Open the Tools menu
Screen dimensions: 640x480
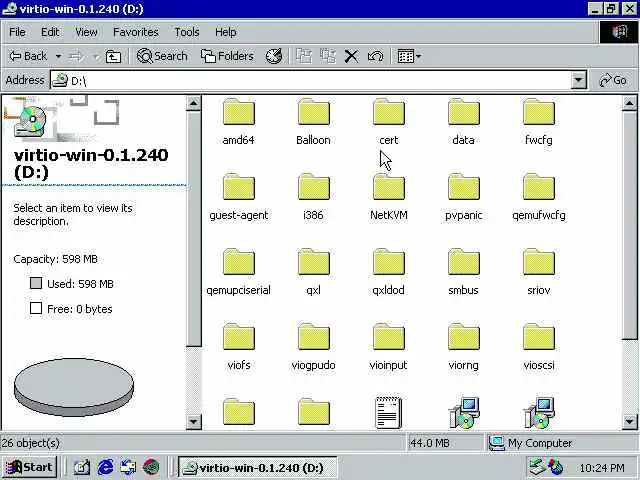187,32
